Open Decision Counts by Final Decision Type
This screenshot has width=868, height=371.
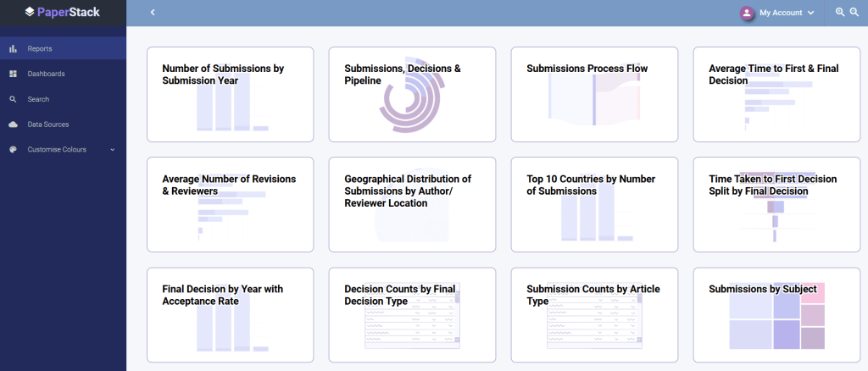tap(412, 314)
